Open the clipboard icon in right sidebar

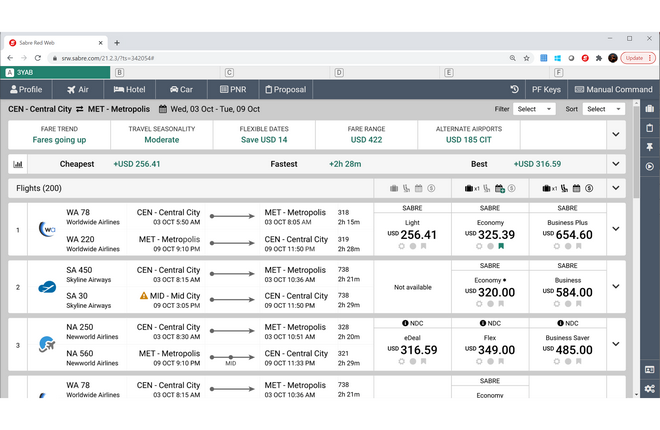[649, 128]
